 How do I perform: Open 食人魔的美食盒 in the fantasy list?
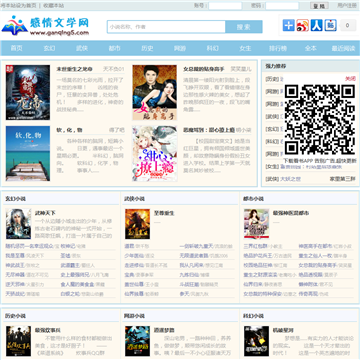[x=77, y=285]
